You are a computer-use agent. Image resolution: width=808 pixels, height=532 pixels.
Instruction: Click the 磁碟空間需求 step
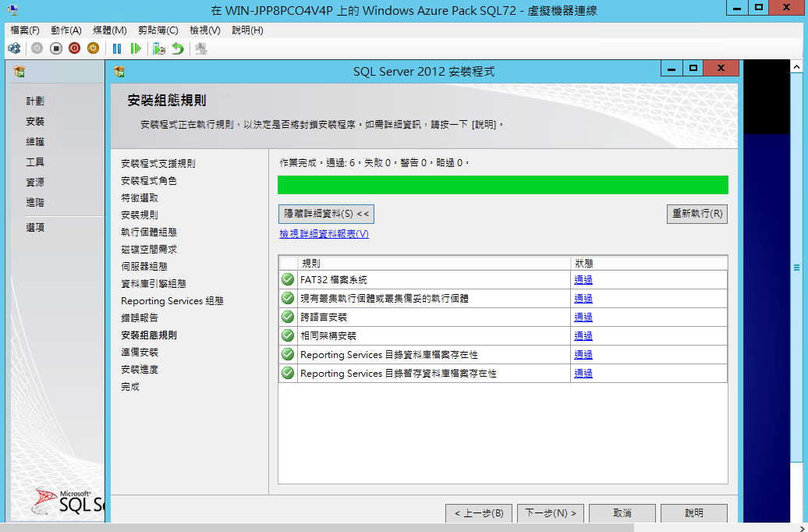tap(149, 250)
